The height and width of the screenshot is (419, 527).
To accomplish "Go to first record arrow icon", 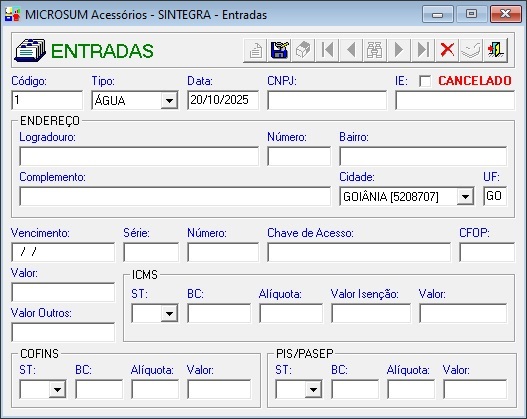I will point(327,50).
